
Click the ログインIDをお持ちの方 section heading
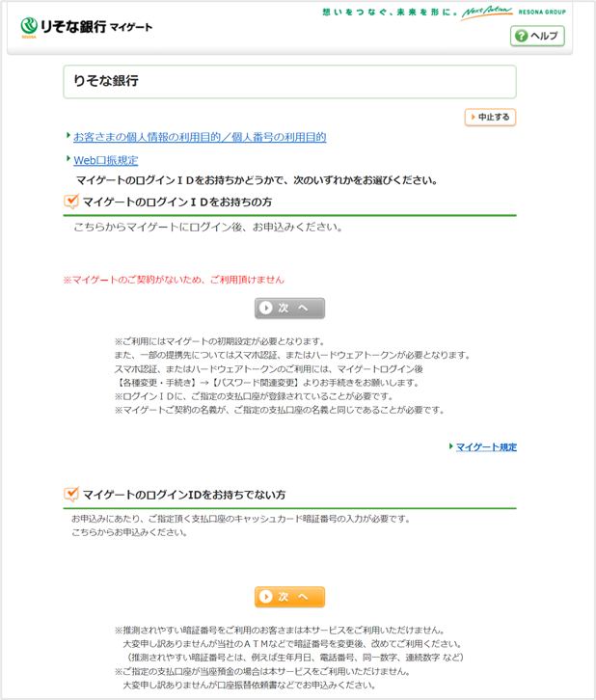coord(177,202)
